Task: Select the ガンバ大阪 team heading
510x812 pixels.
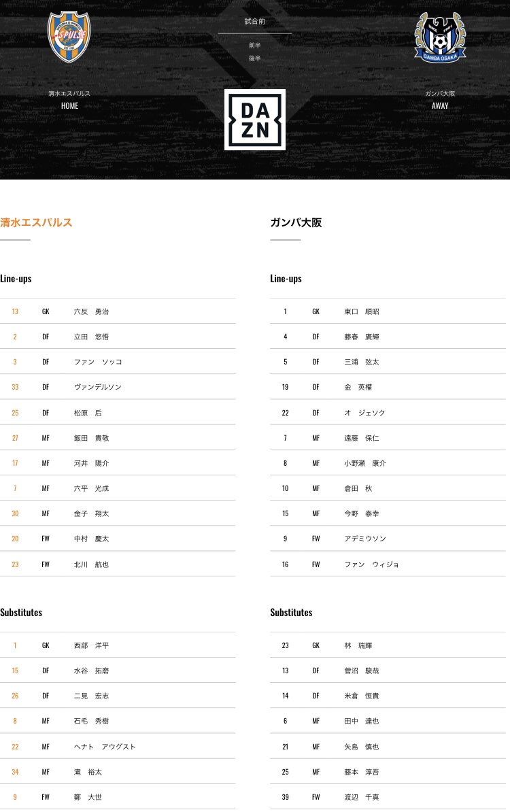Action: tap(296, 222)
